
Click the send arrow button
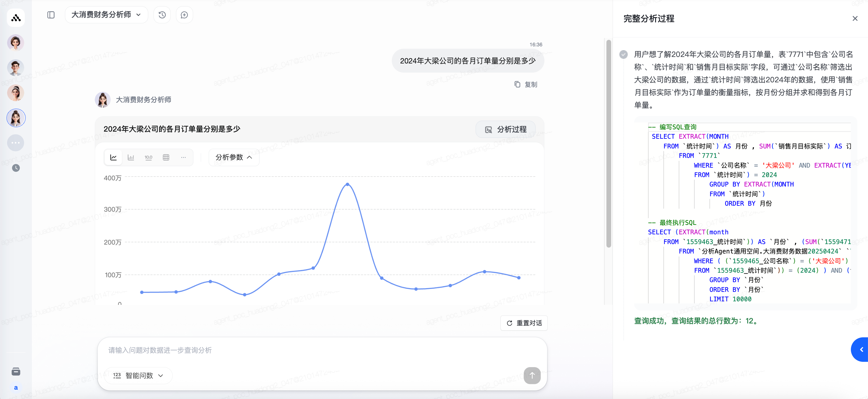[x=532, y=375]
